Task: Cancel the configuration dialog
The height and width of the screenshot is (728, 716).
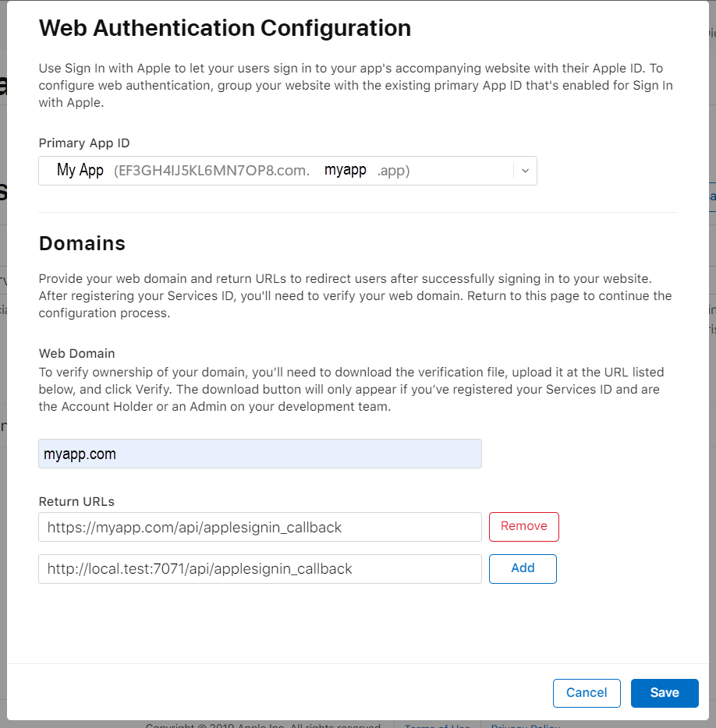Action: (587, 693)
